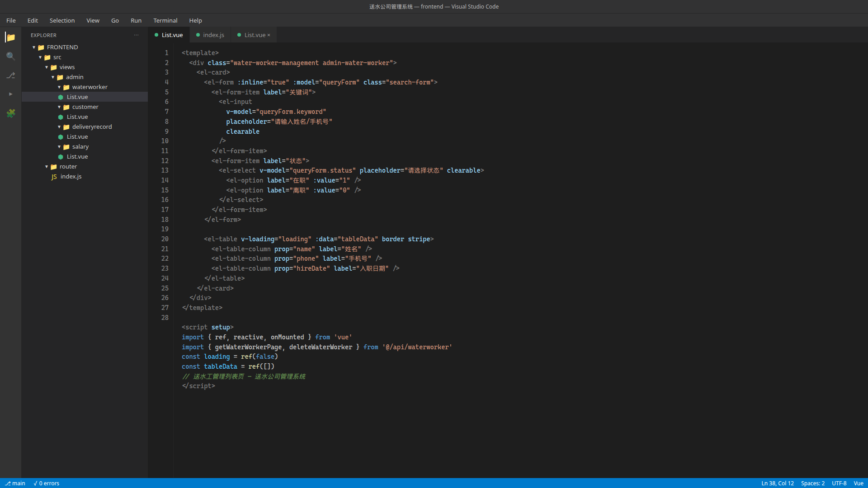868x488 pixels.
Task: Click the EXPLORER panel title
Action: (43, 35)
